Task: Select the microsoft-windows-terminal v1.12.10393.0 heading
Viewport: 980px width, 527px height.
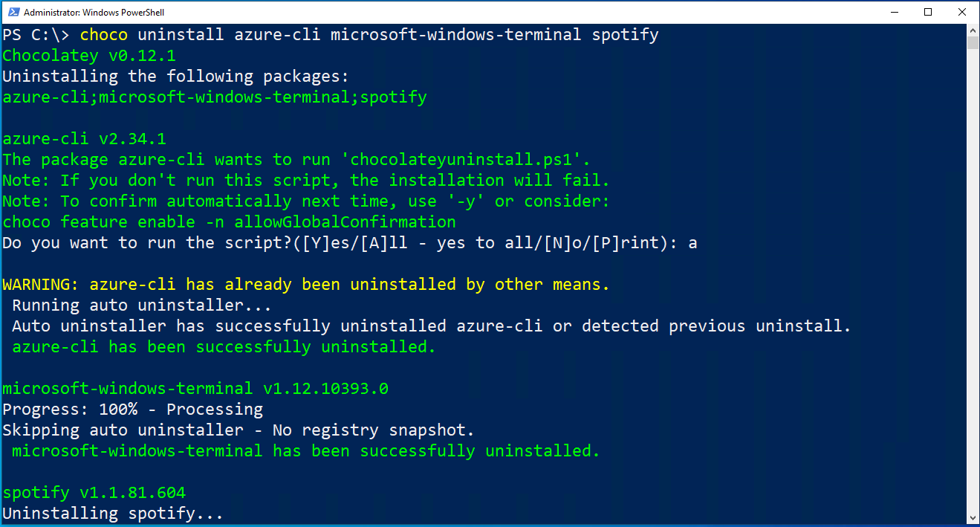Action: 195,388
